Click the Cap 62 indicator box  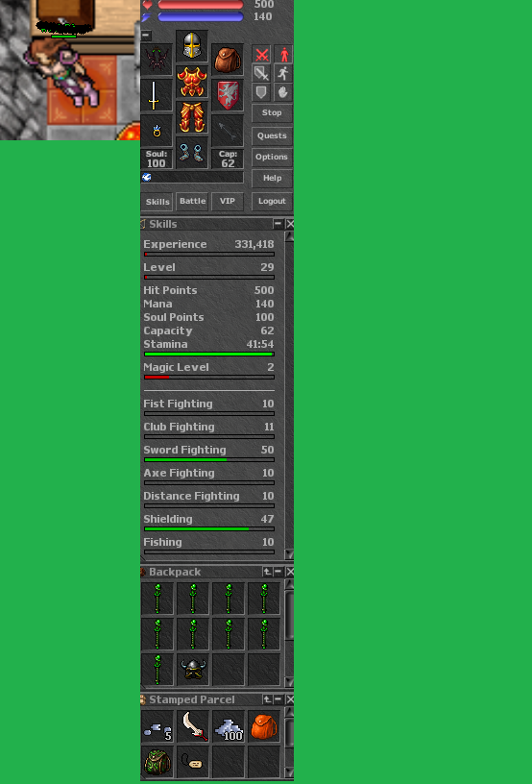point(228,159)
